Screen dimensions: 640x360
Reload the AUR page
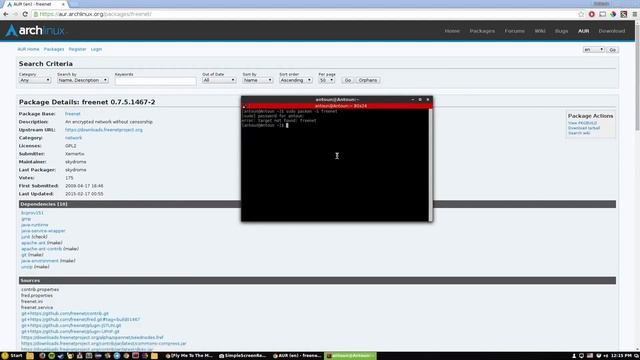click(x=25, y=14)
